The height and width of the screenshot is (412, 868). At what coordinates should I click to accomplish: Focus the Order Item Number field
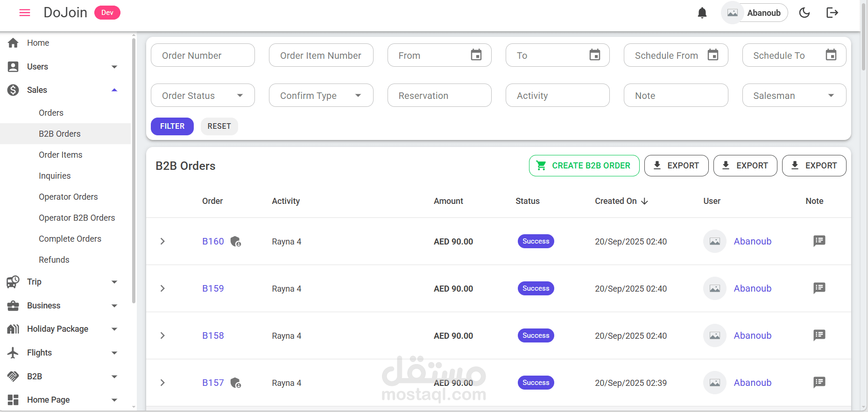point(321,56)
